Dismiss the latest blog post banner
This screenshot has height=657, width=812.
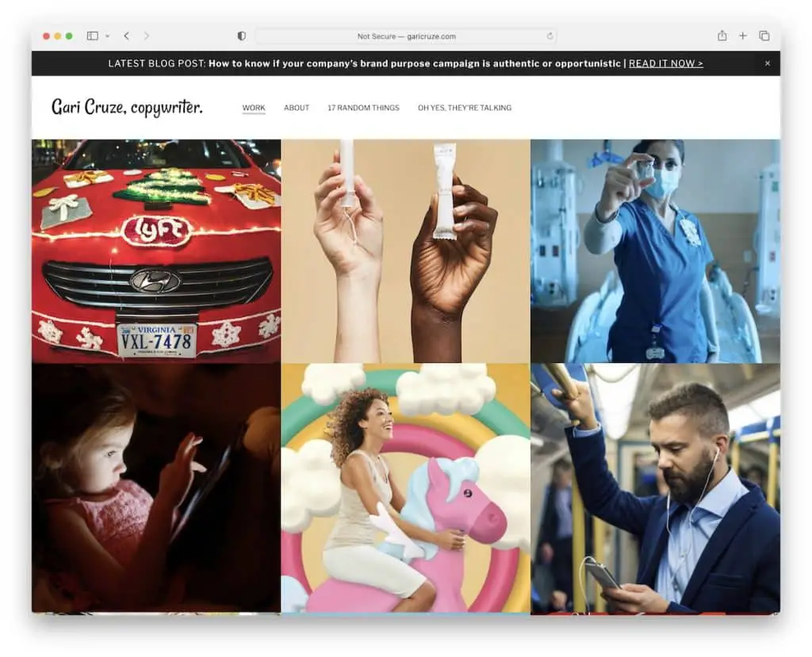point(767,63)
